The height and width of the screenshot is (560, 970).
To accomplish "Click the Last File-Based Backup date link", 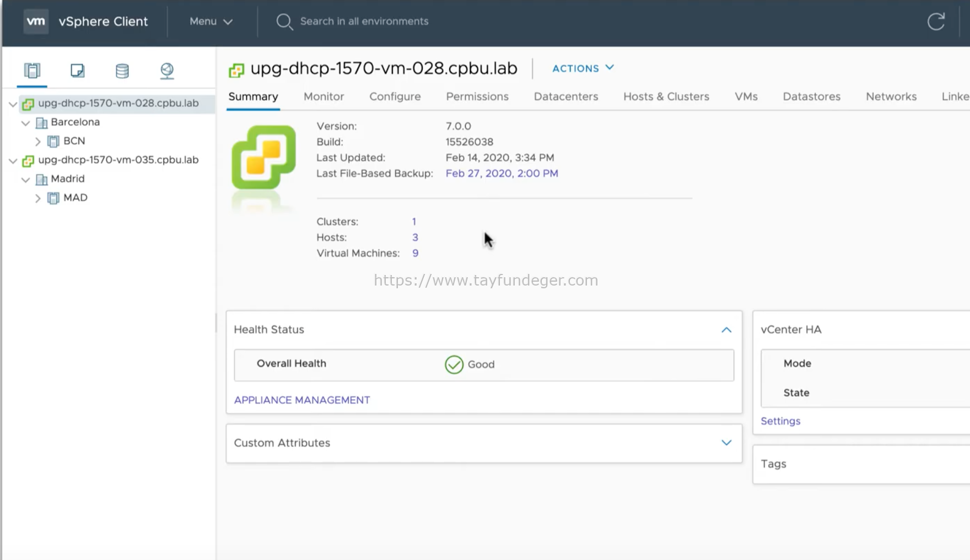I will coord(502,173).
